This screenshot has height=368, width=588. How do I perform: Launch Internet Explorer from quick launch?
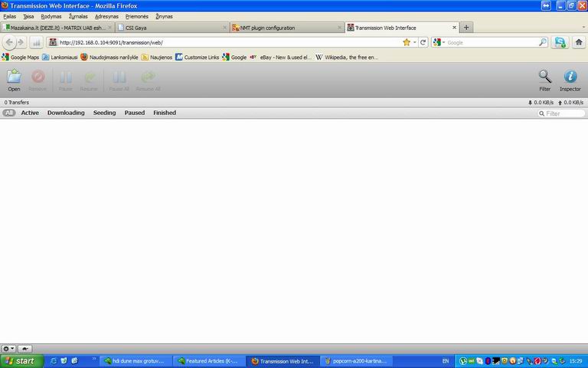tap(54, 361)
